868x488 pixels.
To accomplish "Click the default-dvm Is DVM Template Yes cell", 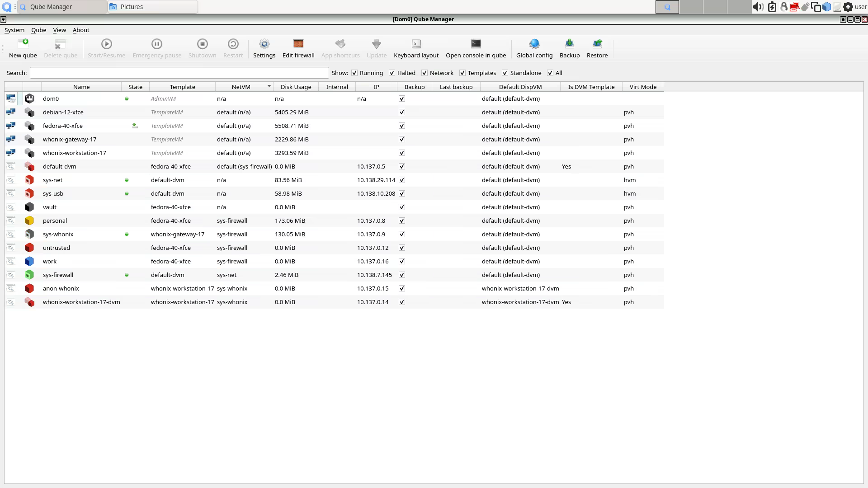I will click(x=566, y=166).
